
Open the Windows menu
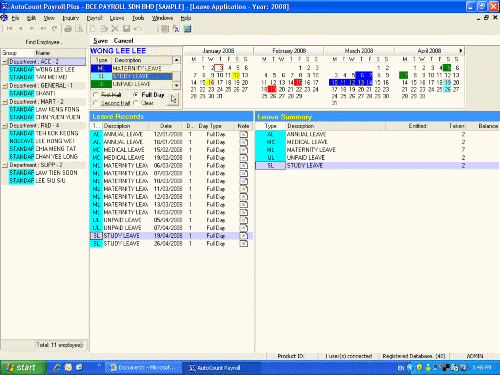(162, 18)
